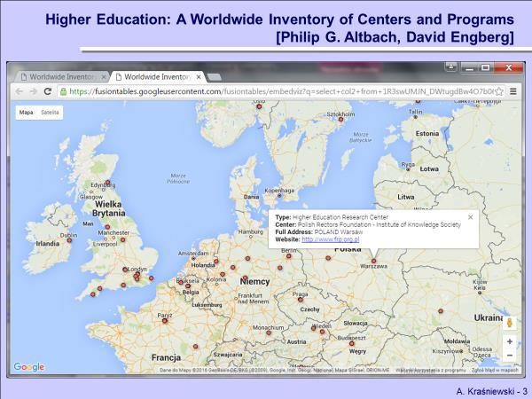This screenshot has height=399, width=532.
Task: Click the Hamburg city label
Action: [251, 231]
